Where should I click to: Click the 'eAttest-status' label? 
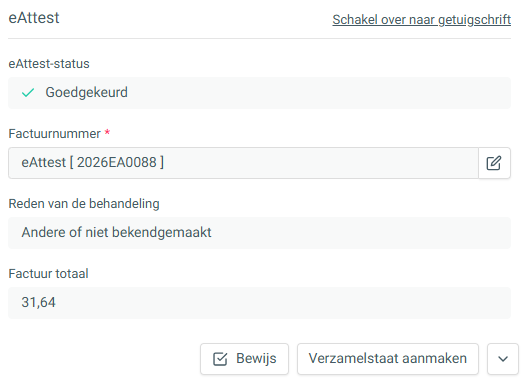(x=49, y=64)
